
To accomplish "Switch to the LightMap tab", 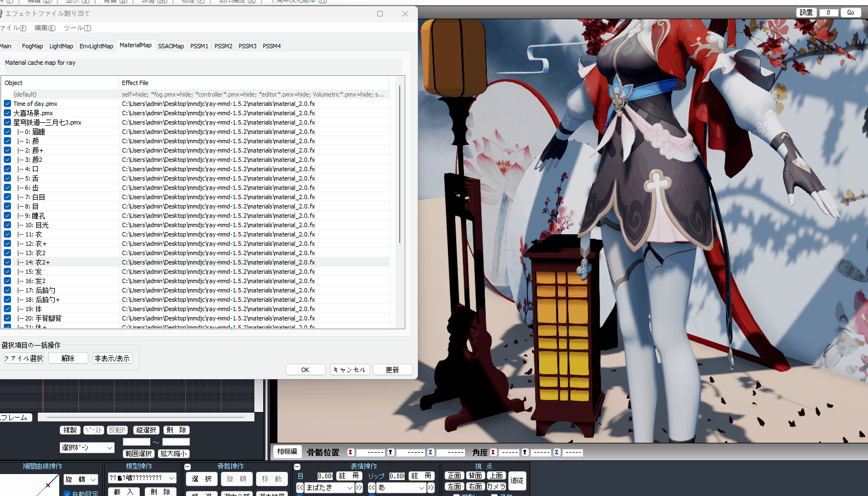I will [61, 46].
